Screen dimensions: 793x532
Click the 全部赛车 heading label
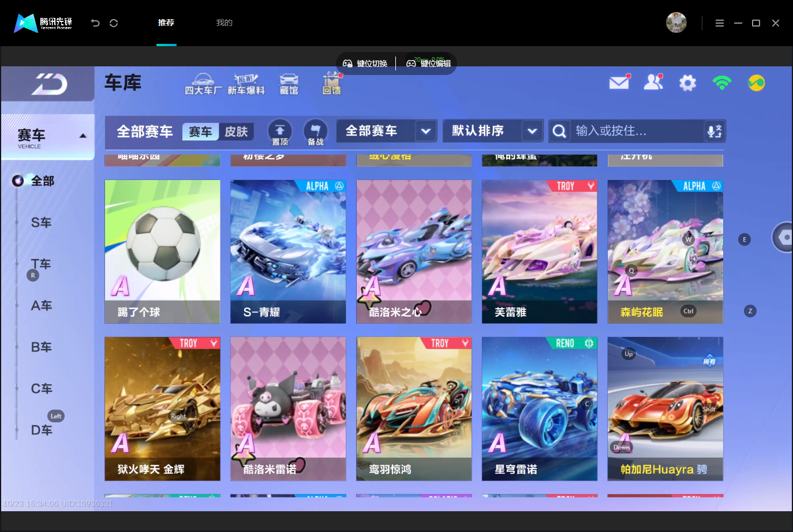point(145,132)
